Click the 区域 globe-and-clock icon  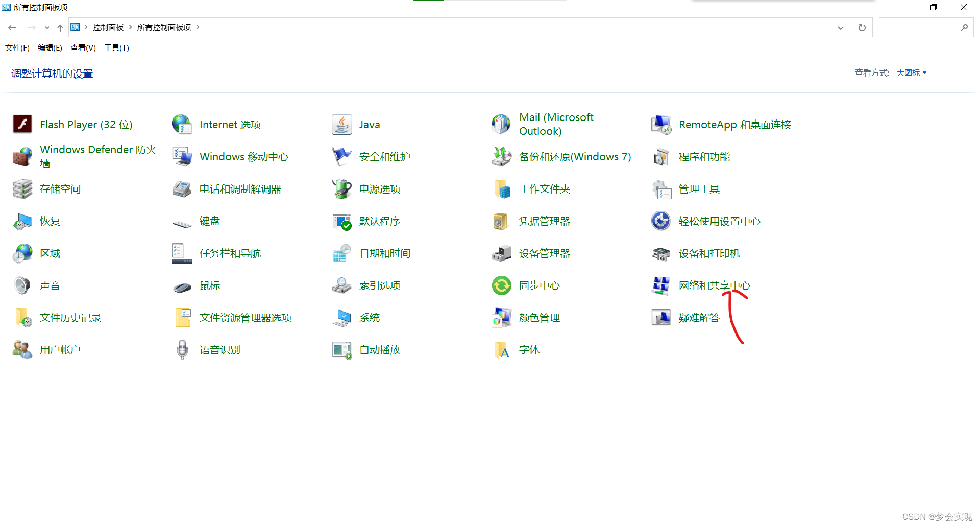click(x=22, y=253)
